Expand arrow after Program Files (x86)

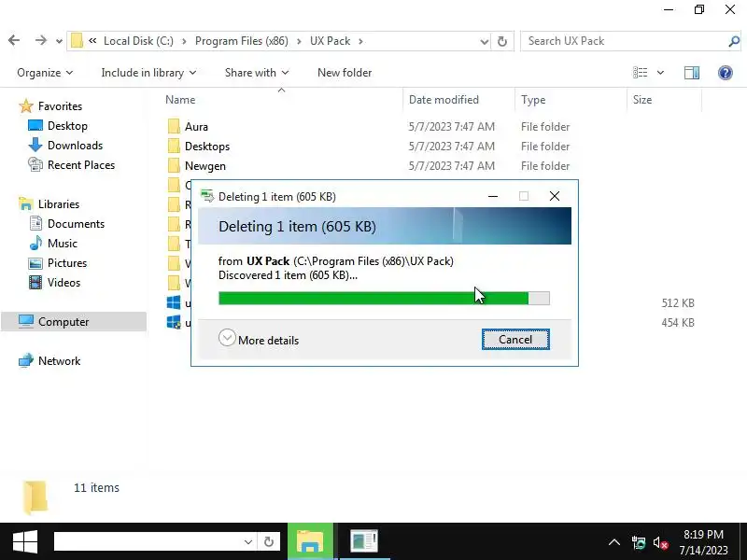click(299, 41)
